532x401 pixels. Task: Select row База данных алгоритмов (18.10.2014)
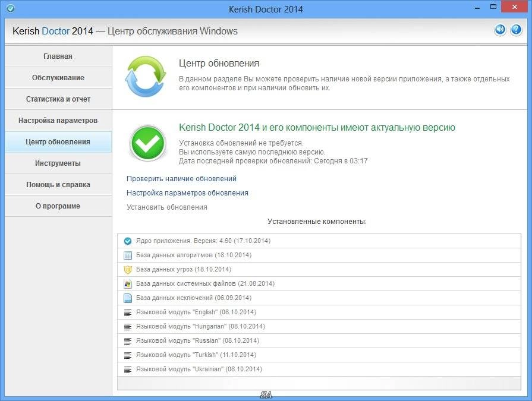coord(319,255)
